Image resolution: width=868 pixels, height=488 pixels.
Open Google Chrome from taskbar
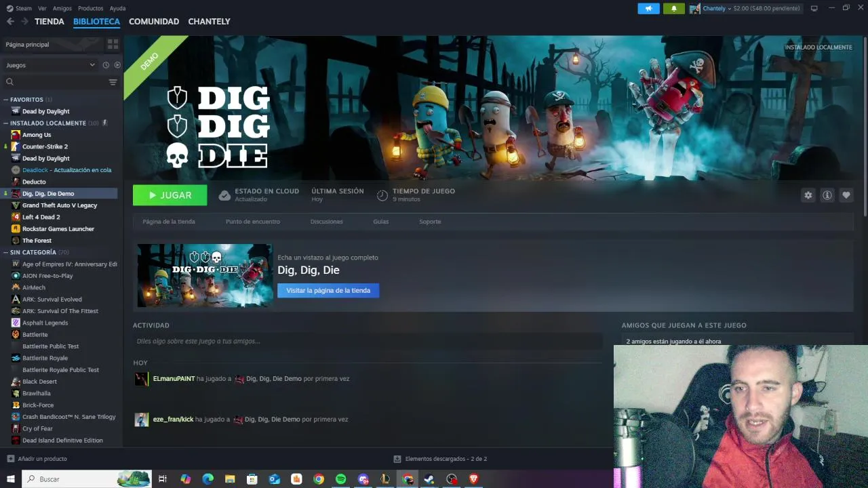[x=319, y=479]
